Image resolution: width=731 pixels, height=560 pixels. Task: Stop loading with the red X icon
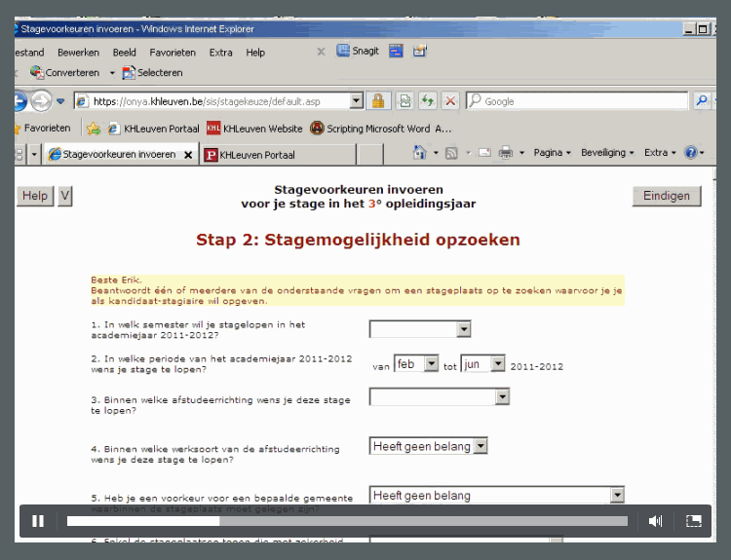(450, 100)
